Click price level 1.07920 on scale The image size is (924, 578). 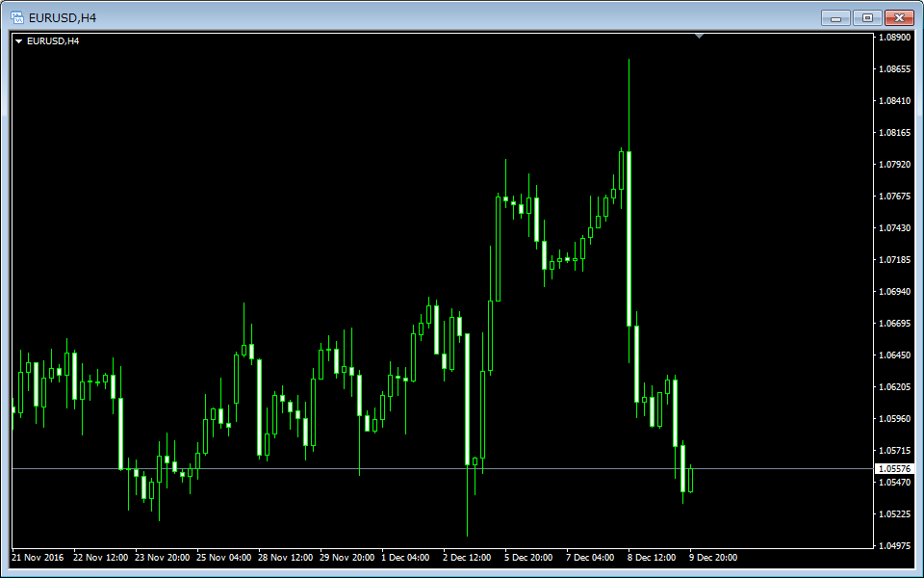tap(894, 165)
